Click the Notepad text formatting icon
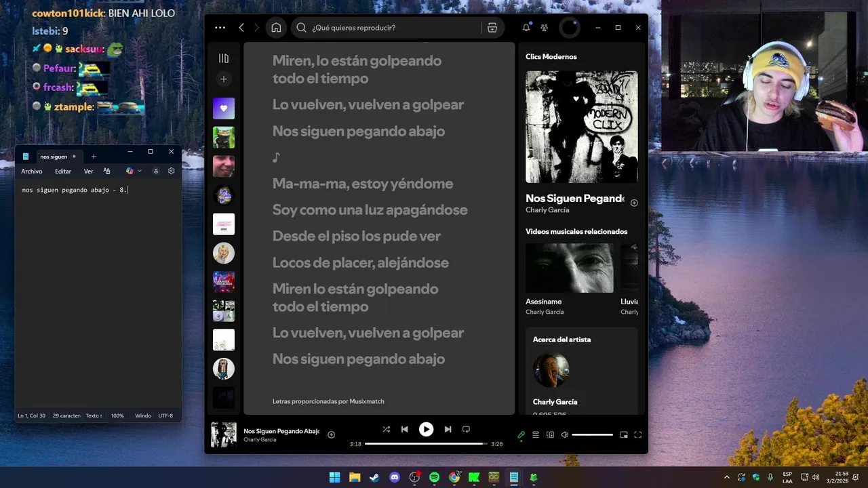Viewport: 868px width, 488px height. pyautogui.click(x=106, y=171)
